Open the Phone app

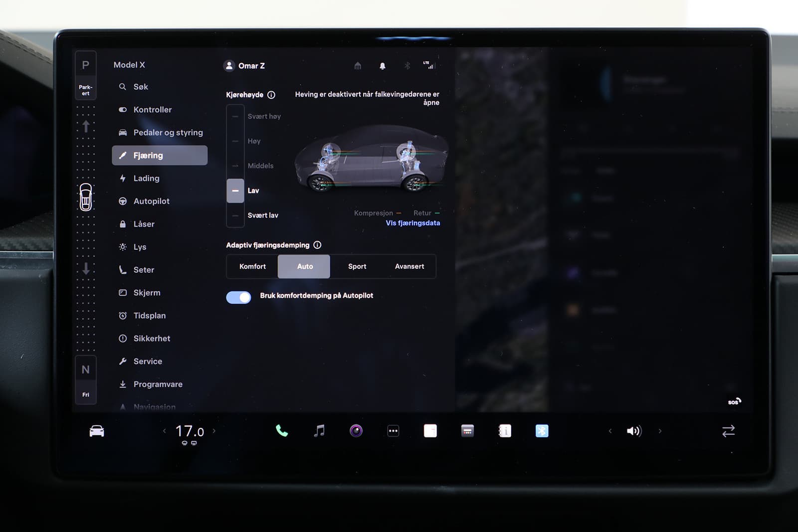point(282,431)
